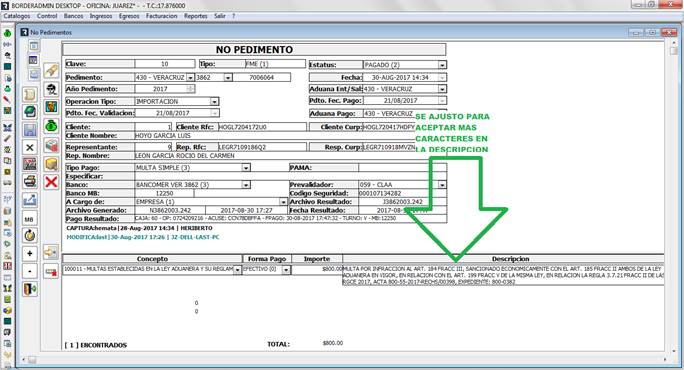This screenshot has height=370, width=684.
Task: Click the yellow box package icon
Action: 51,164
